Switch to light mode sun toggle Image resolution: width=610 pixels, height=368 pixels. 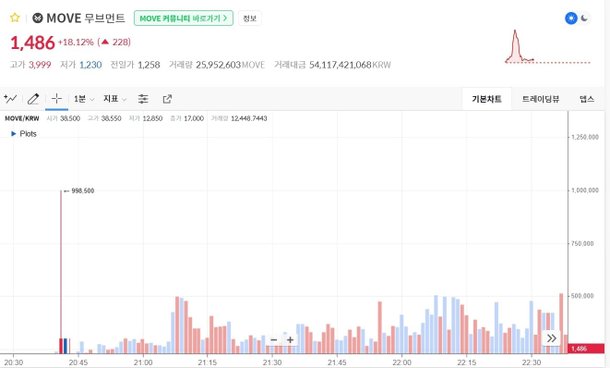571,18
